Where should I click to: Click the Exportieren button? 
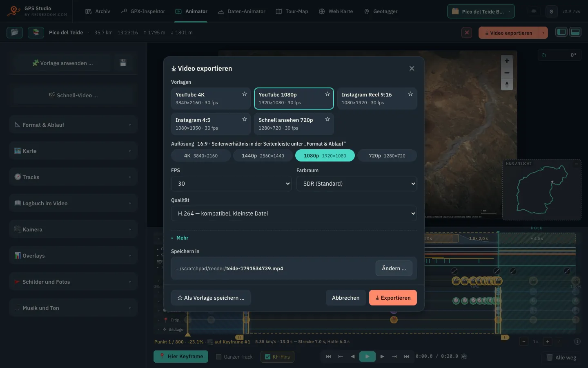pyautogui.click(x=393, y=298)
